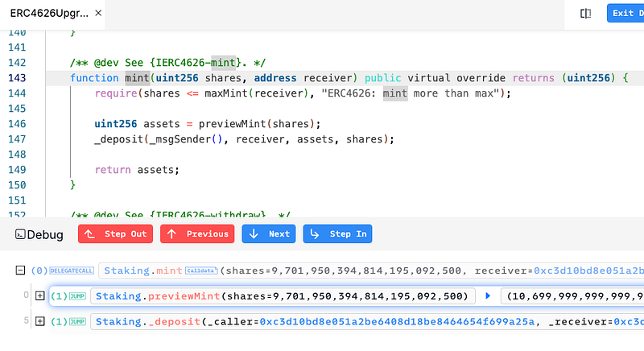Click the Debug terminal icon

[x=21, y=235]
